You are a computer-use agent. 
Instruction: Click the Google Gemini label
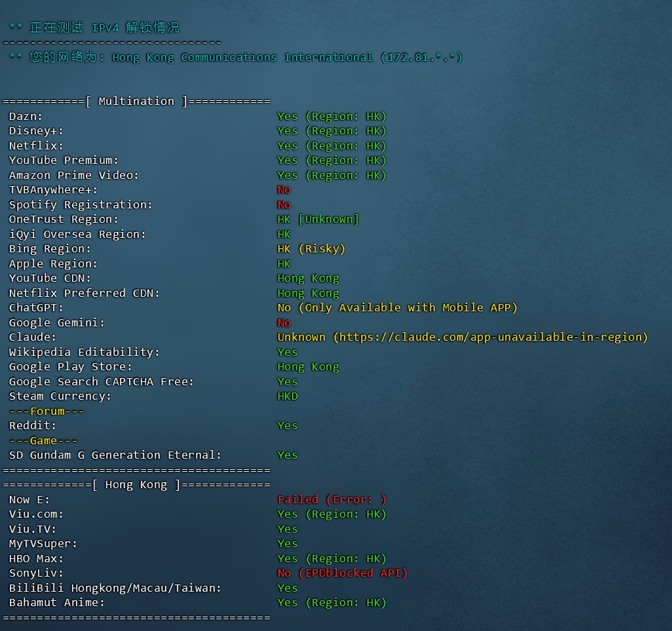(x=57, y=323)
